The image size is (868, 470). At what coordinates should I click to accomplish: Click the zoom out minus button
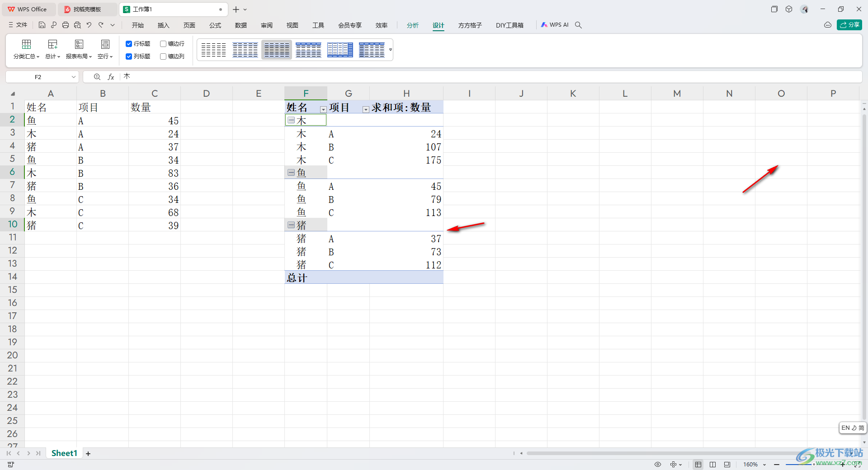click(777, 465)
